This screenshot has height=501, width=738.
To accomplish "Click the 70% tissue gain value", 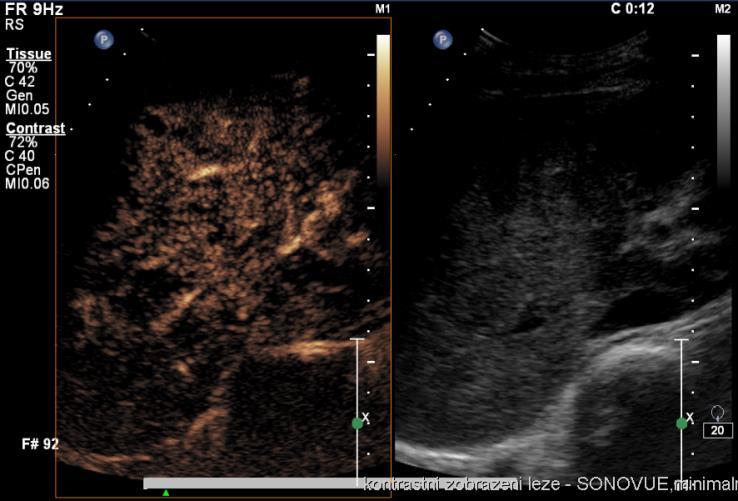I will pyautogui.click(x=23, y=68).
